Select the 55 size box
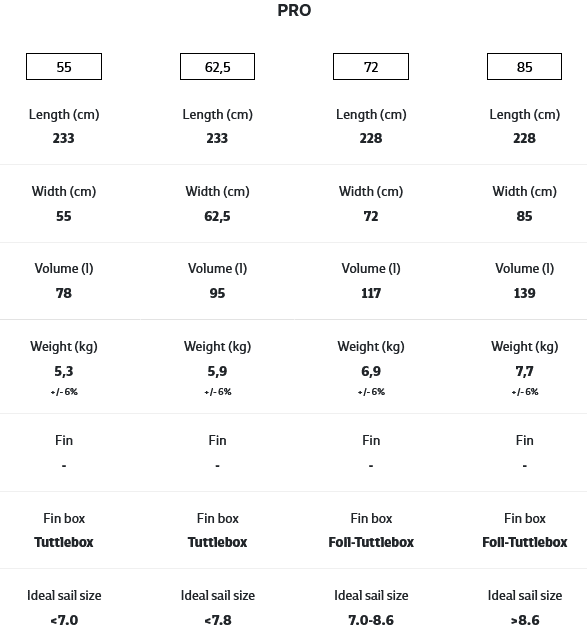The width and height of the screenshot is (587, 644). 64,67
